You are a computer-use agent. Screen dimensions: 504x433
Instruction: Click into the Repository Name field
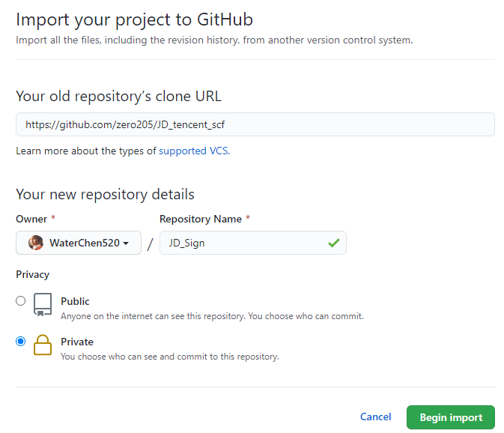click(x=240, y=243)
